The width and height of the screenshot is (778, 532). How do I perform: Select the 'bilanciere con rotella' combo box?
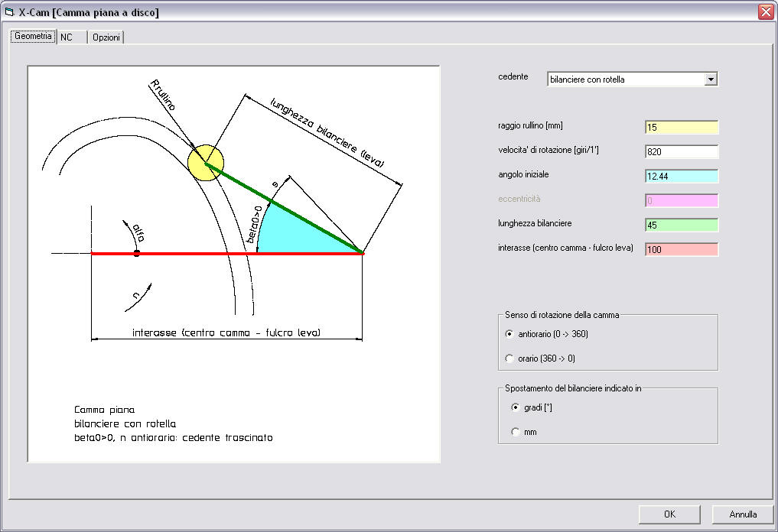click(633, 79)
